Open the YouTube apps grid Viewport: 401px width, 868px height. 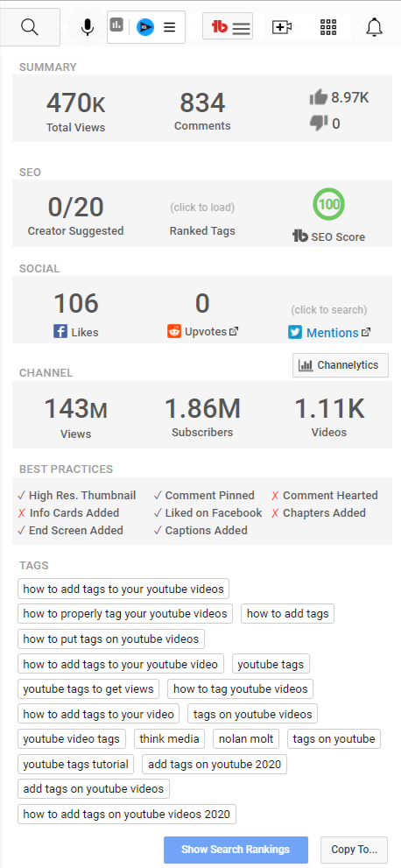point(328,26)
